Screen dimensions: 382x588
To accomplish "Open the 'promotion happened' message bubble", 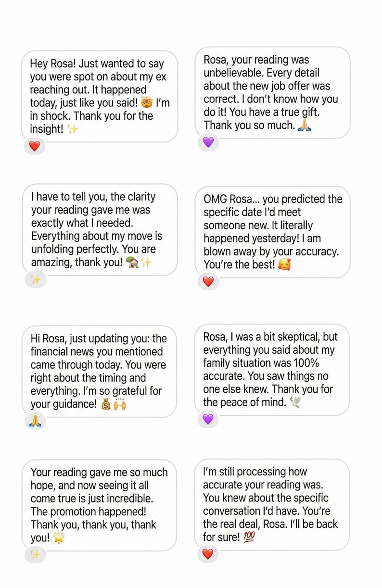I will (100, 505).
